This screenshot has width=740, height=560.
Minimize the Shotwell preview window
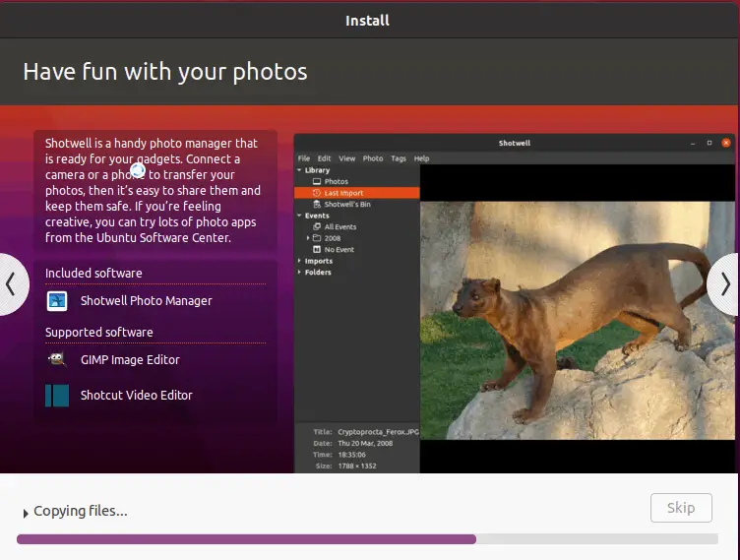[x=693, y=143]
